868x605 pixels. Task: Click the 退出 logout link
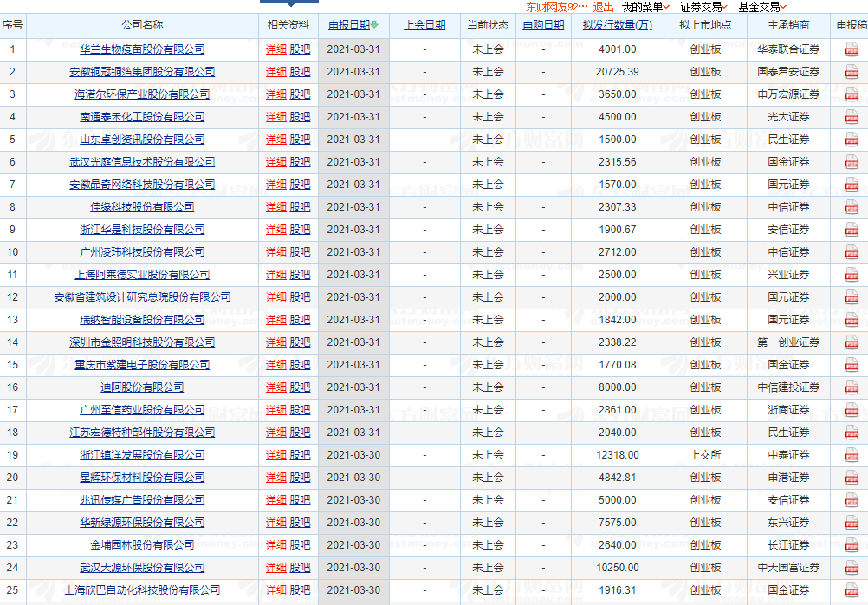point(604,7)
